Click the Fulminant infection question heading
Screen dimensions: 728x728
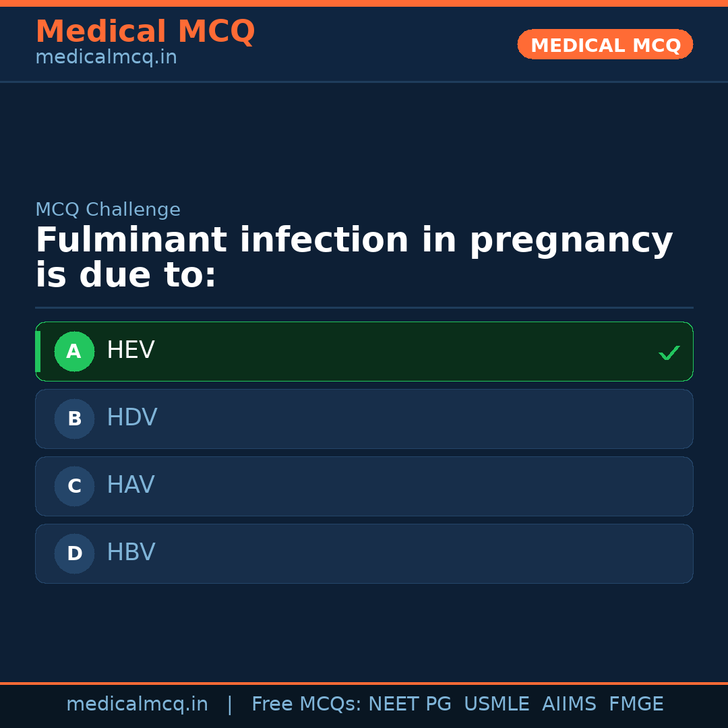[353, 258]
